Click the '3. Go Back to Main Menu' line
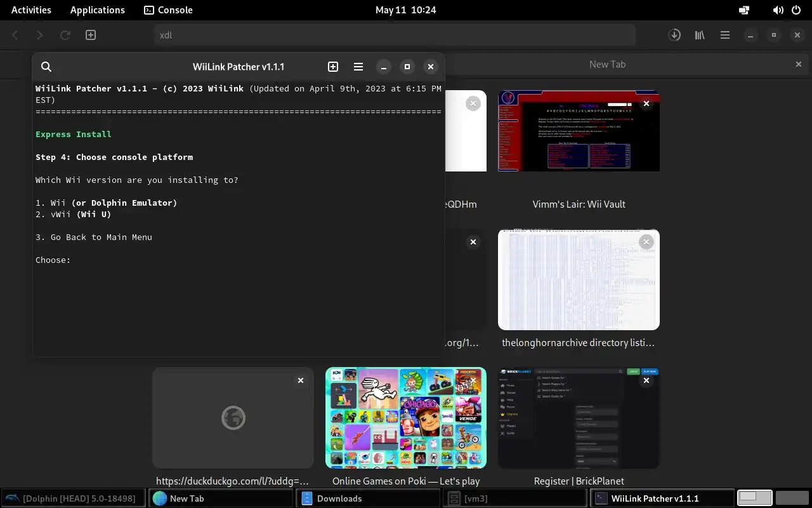The image size is (812, 508). [x=94, y=237]
